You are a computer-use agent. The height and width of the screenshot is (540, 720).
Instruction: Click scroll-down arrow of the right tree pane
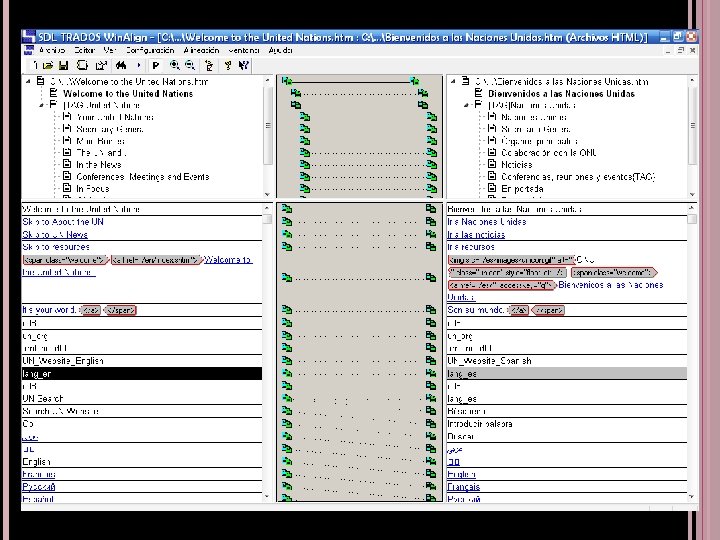[692, 194]
